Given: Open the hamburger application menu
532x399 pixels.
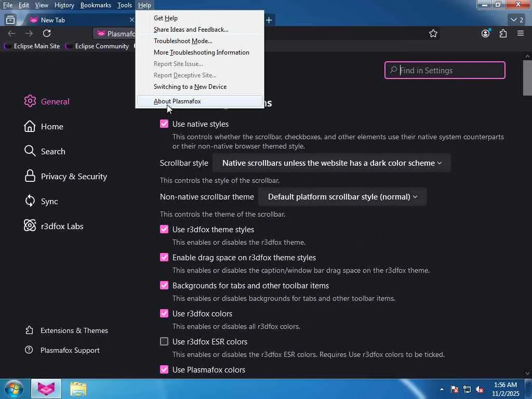Looking at the screenshot, I should coord(521,33).
